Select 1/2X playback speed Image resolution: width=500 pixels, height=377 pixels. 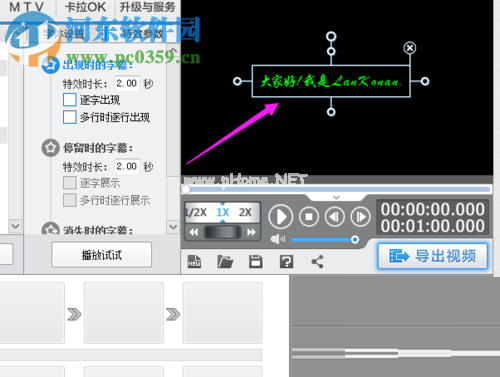[x=196, y=212]
